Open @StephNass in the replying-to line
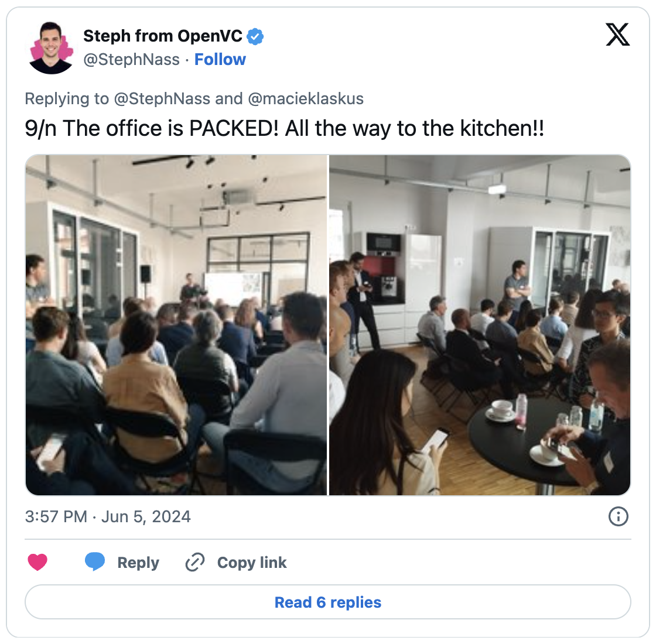 (162, 99)
